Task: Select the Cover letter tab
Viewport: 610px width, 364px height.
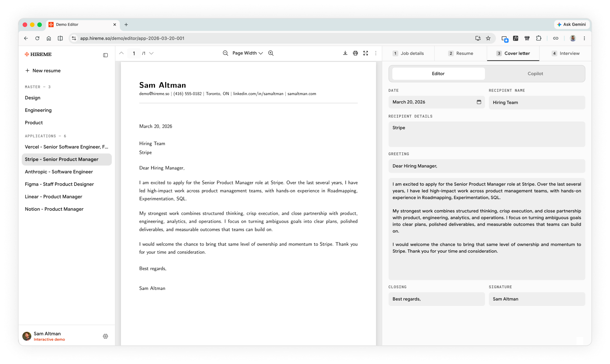Action: 513,53
